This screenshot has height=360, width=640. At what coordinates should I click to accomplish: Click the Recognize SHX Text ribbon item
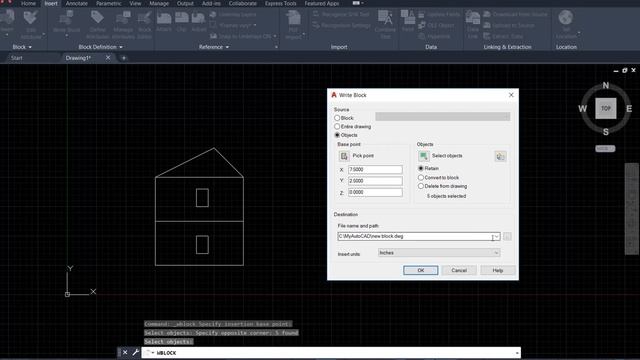[x=341, y=14]
